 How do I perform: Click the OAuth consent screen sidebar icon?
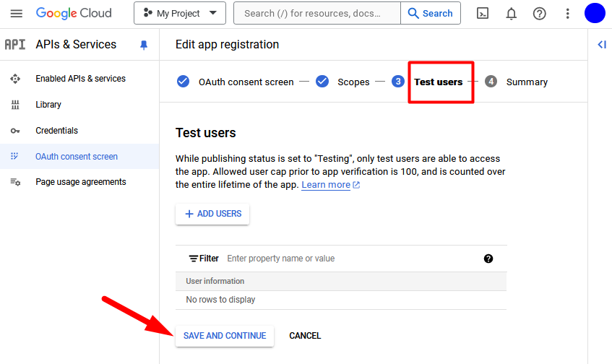14,156
